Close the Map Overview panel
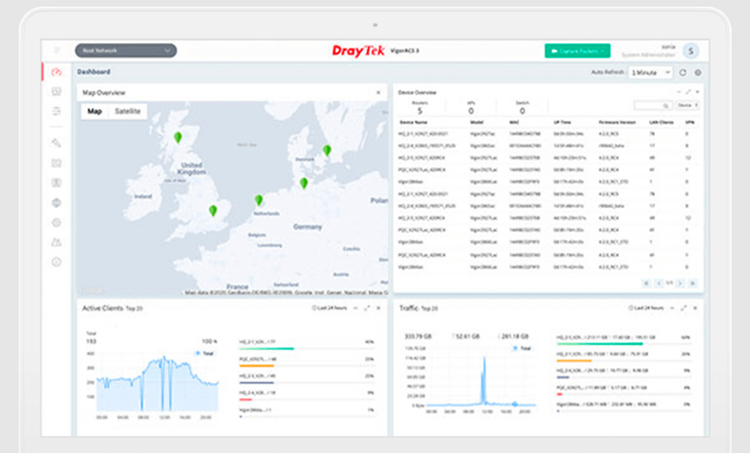The width and height of the screenshot is (750, 453). (x=378, y=93)
